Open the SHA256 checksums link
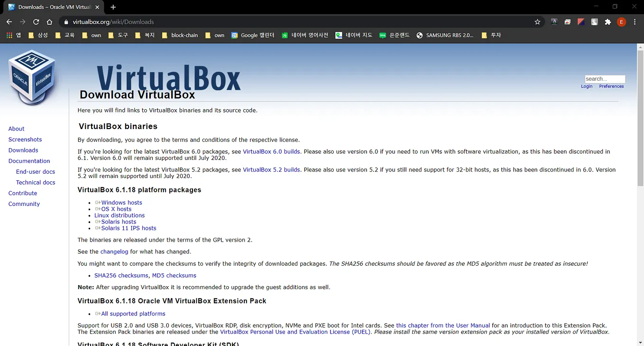This screenshot has height=346, width=644. point(121,276)
